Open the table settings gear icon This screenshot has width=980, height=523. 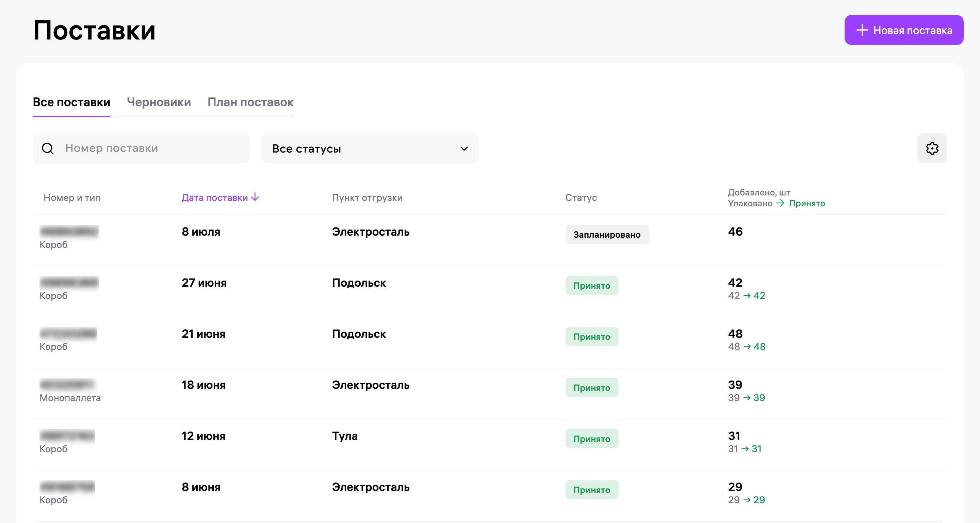pos(932,148)
